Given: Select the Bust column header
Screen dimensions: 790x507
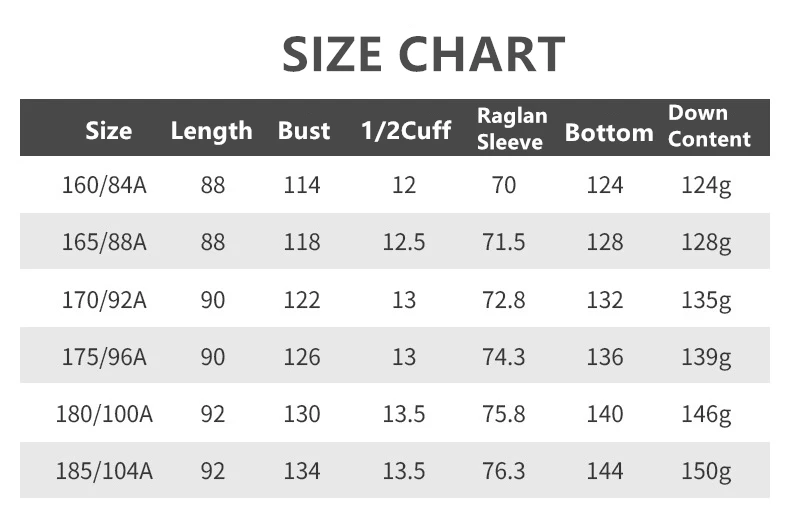Looking at the screenshot, I should coord(304,130).
